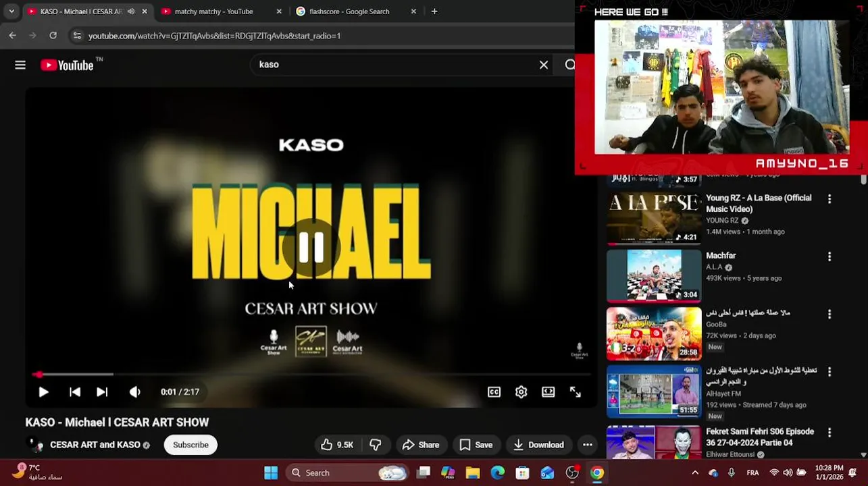
Task: Open a new browser tab
Action: (x=434, y=11)
